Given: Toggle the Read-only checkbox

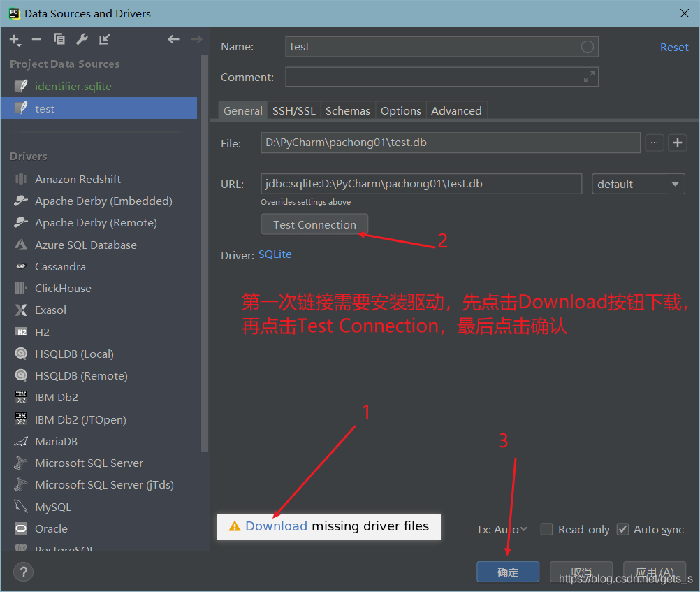Looking at the screenshot, I should click(546, 530).
